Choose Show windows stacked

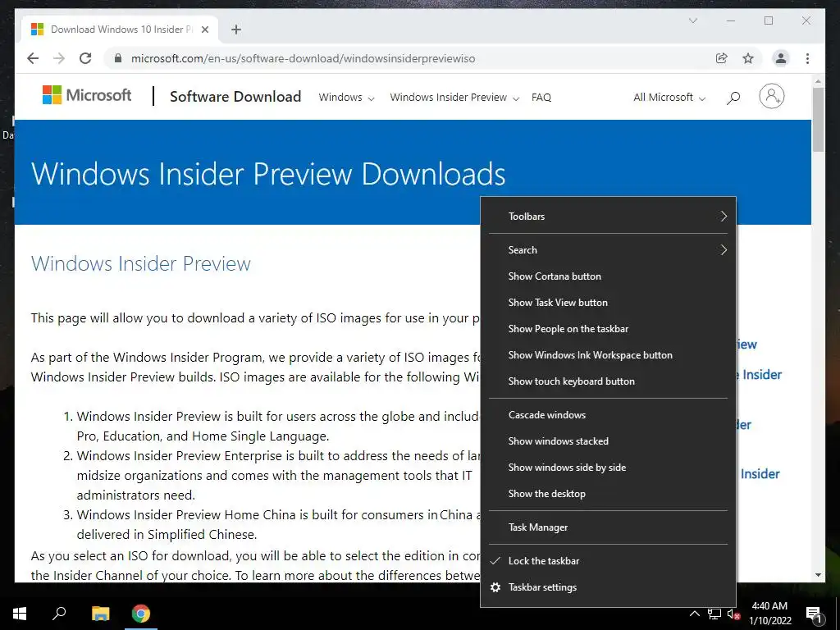click(x=608, y=441)
